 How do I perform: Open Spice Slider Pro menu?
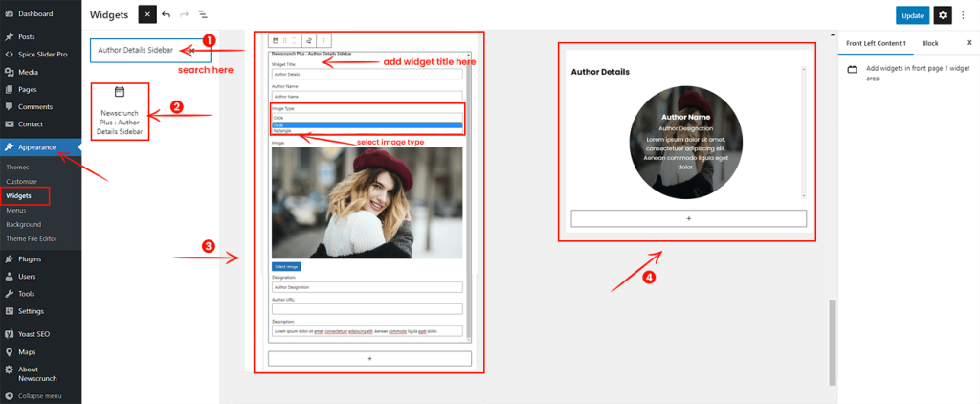pos(40,55)
